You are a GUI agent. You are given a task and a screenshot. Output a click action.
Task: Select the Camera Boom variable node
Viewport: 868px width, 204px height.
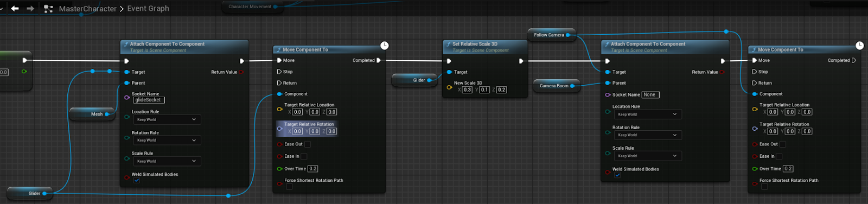[x=557, y=86]
